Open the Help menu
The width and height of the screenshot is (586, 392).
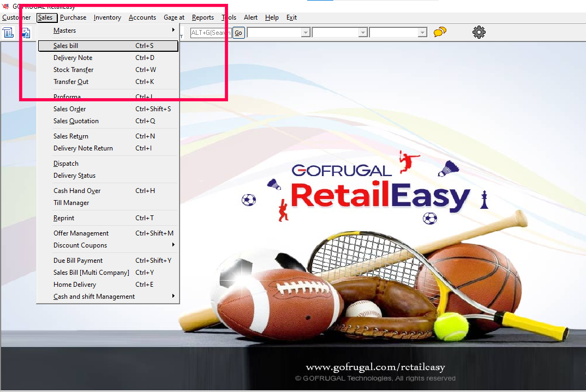point(272,17)
